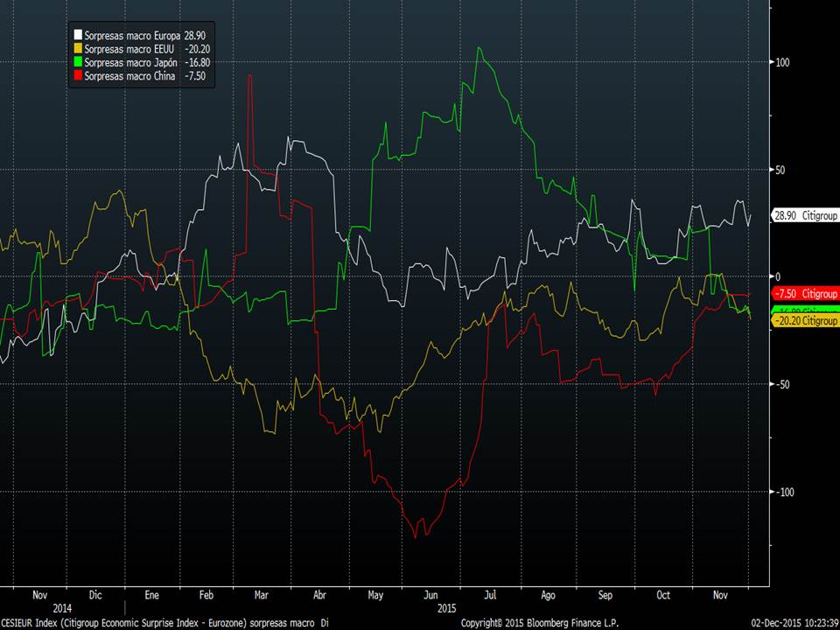Screen dimensions: 840x630
Task: Click the yellow -20.20 Citigroup axis tag
Action: pos(805,320)
